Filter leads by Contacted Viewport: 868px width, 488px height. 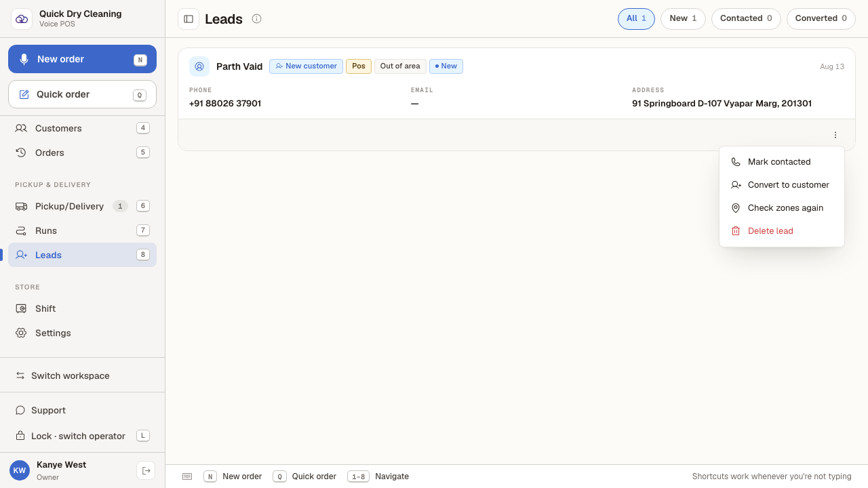[746, 19]
